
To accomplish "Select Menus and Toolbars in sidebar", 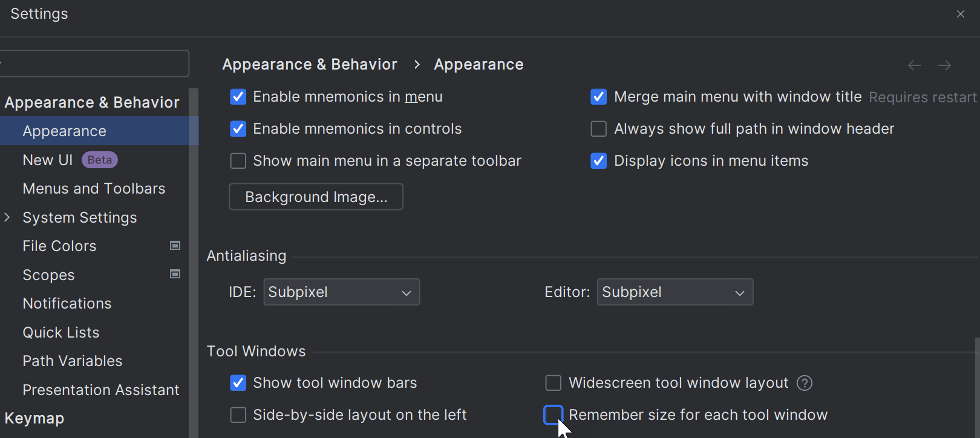I will (94, 189).
